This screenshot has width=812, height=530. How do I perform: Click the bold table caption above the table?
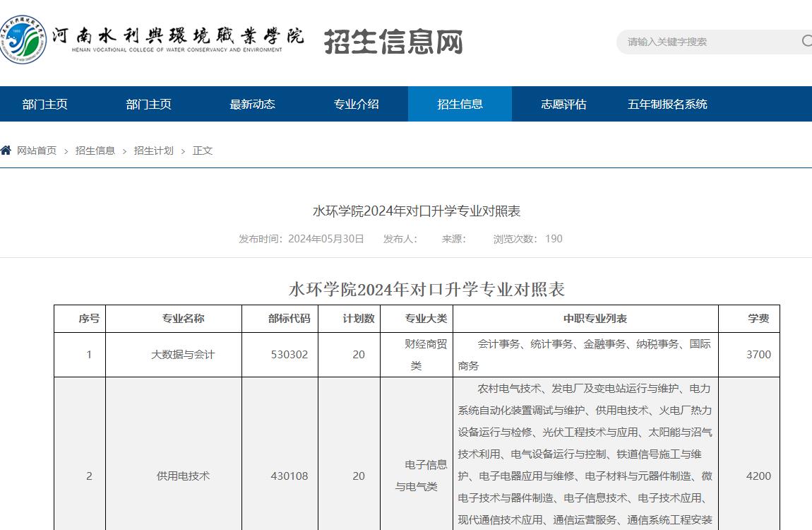point(426,289)
